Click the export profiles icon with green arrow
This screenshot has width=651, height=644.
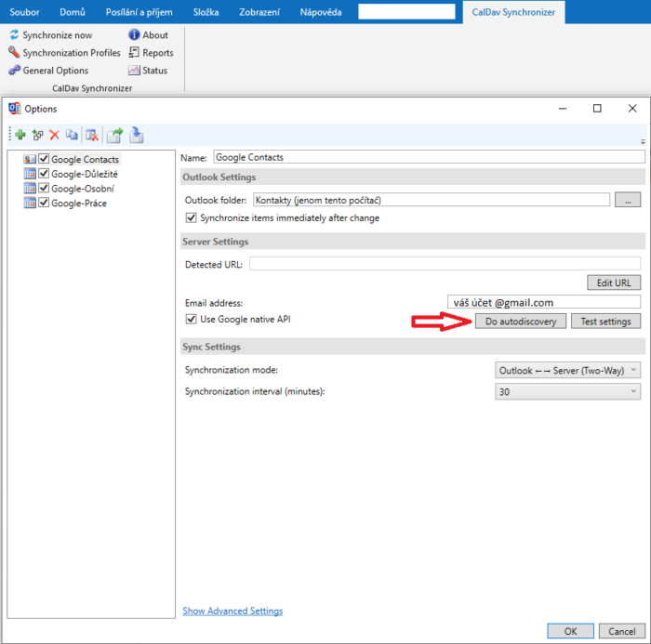point(115,136)
